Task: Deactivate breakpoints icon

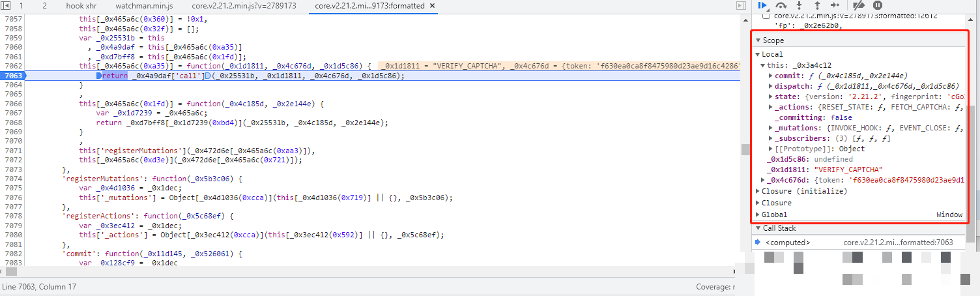Action: [x=859, y=5]
